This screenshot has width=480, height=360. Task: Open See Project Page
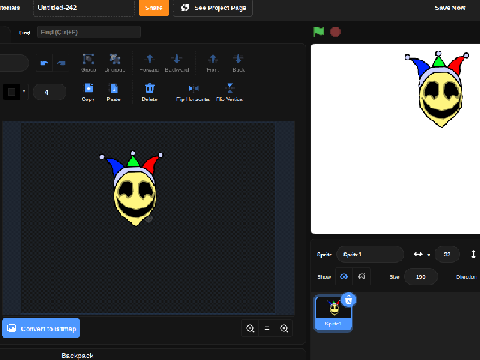(213, 8)
